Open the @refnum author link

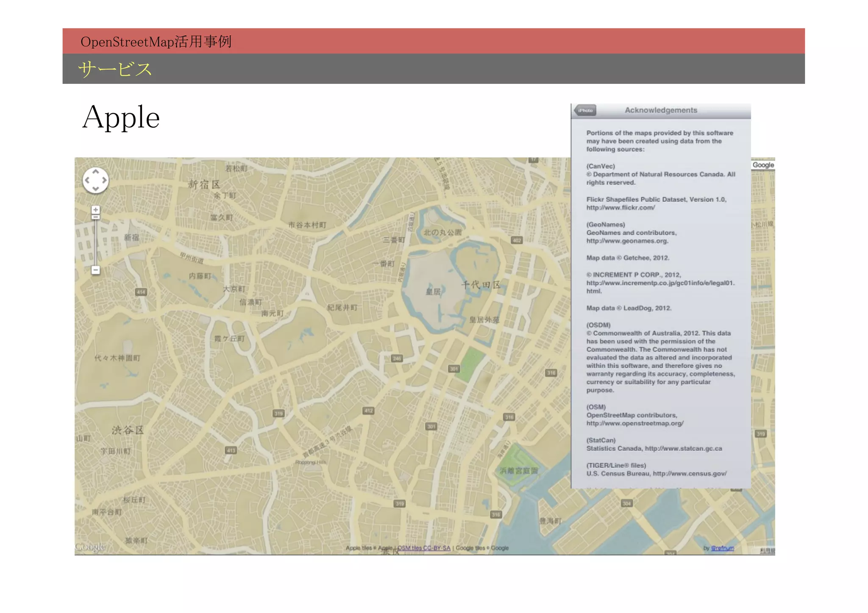tap(723, 548)
